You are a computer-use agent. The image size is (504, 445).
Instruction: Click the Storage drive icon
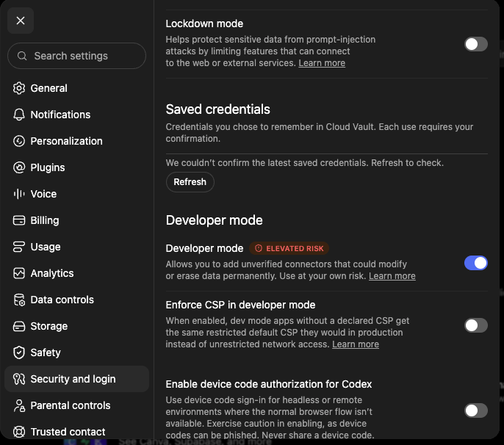19,326
